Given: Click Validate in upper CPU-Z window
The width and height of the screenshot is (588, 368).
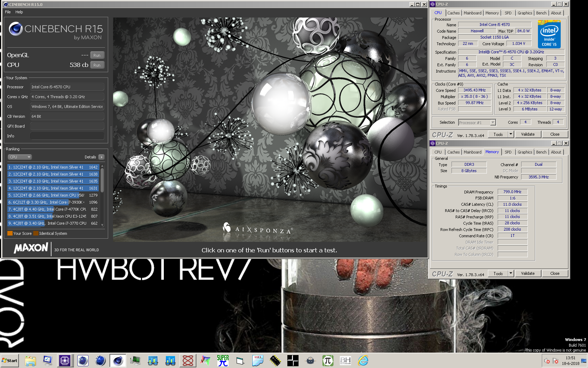Looking at the screenshot, I should pos(528,134).
